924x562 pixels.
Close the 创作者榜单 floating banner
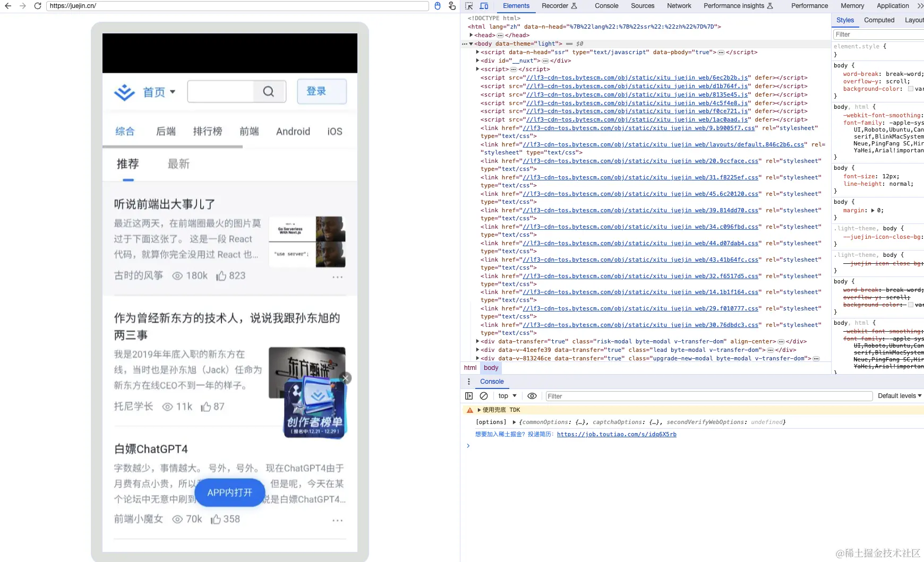[x=346, y=378]
